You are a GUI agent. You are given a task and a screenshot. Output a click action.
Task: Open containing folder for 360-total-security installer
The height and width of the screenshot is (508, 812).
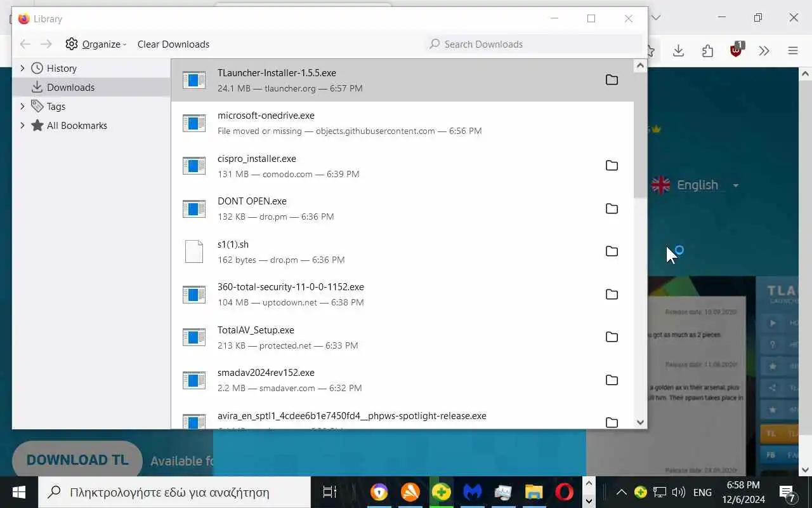coord(612,295)
